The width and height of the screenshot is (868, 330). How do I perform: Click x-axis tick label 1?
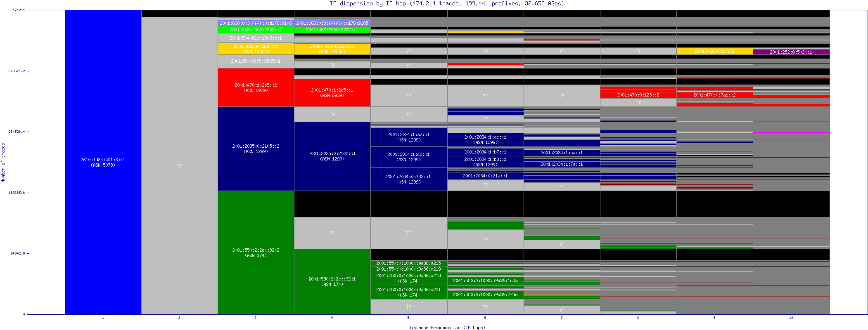tap(103, 318)
